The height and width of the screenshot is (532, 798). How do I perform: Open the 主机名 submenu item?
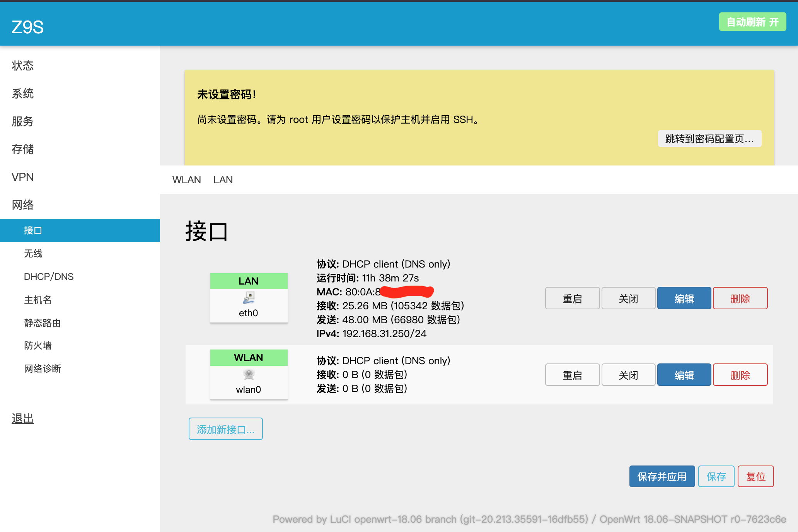pyautogui.click(x=38, y=300)
